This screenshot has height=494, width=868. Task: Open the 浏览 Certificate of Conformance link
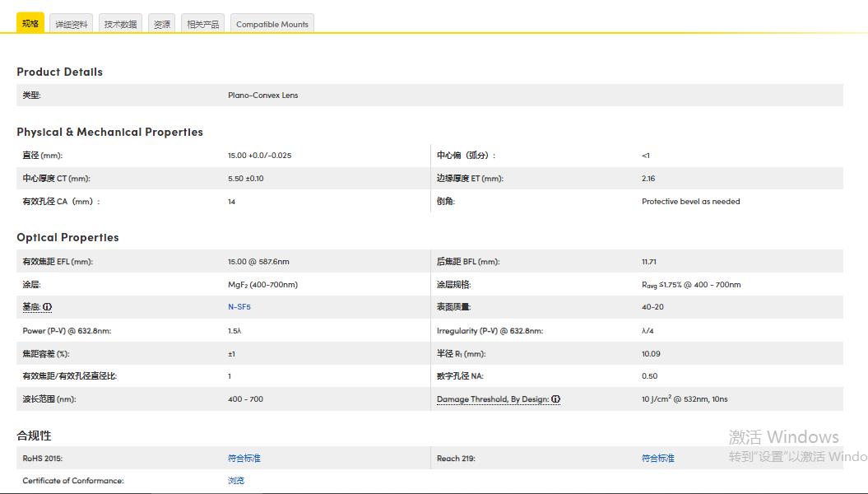pyautogui.click(x=236, y=481)
